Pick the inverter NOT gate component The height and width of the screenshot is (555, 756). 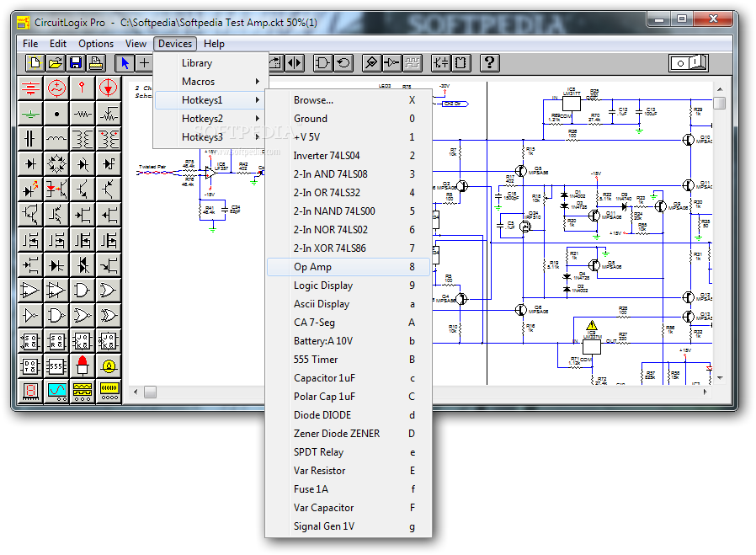(x=30, y=315)
